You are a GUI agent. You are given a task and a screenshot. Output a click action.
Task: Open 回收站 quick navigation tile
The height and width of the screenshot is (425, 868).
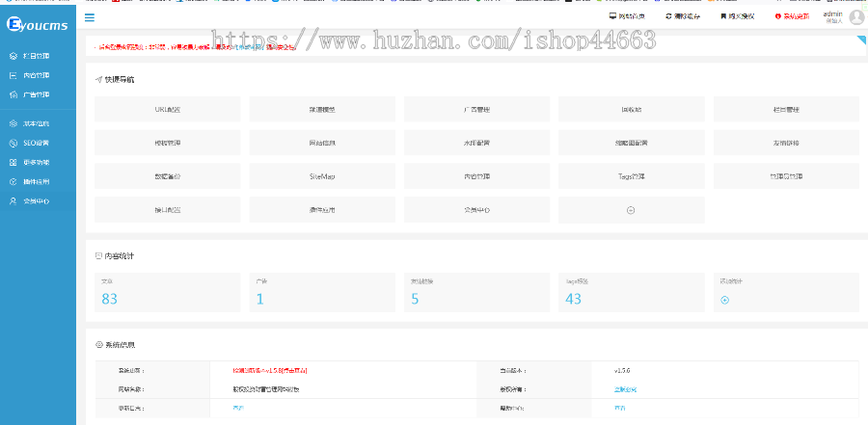(631, 109)
